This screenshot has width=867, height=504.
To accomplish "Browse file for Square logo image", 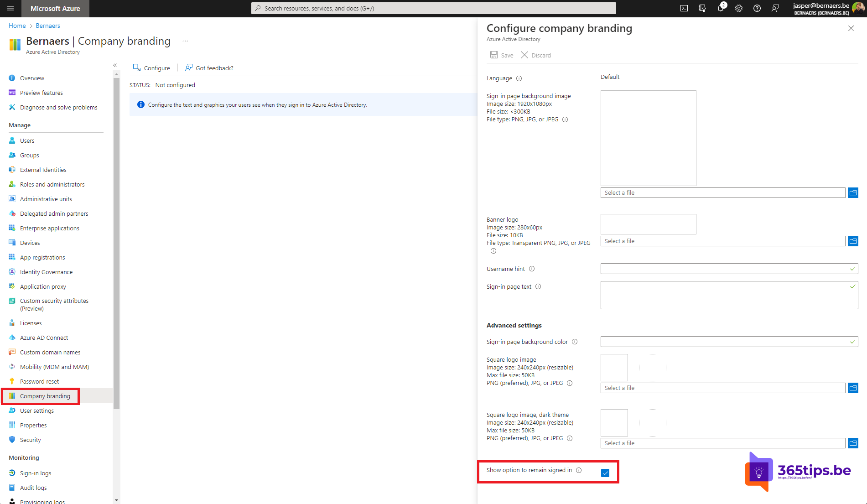I will coord(853,388).
